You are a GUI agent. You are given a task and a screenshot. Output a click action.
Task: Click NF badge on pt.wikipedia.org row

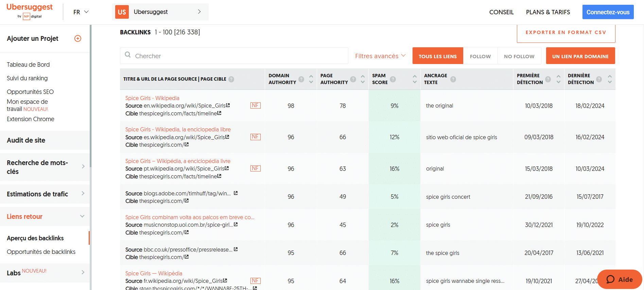tap(256, 168)
